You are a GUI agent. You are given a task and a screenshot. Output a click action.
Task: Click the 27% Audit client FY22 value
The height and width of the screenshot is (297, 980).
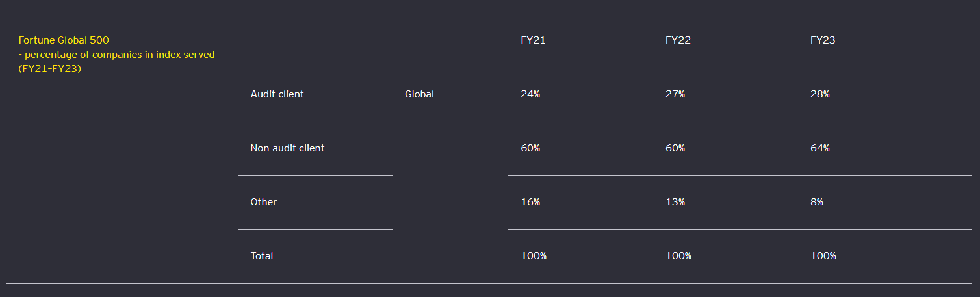pos(675,94)
